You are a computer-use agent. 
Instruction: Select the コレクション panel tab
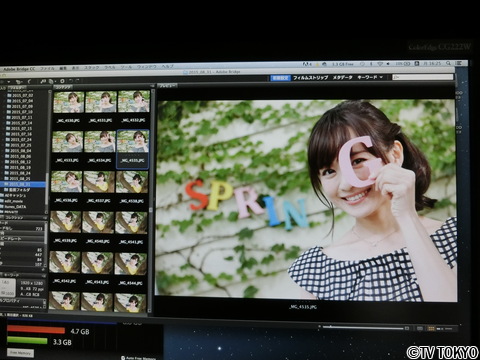coord(15,218)
